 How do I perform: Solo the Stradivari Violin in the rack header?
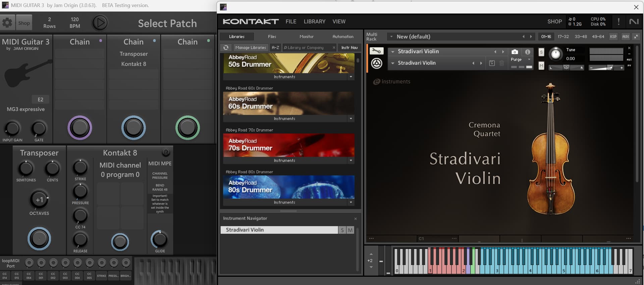(541, 52)
